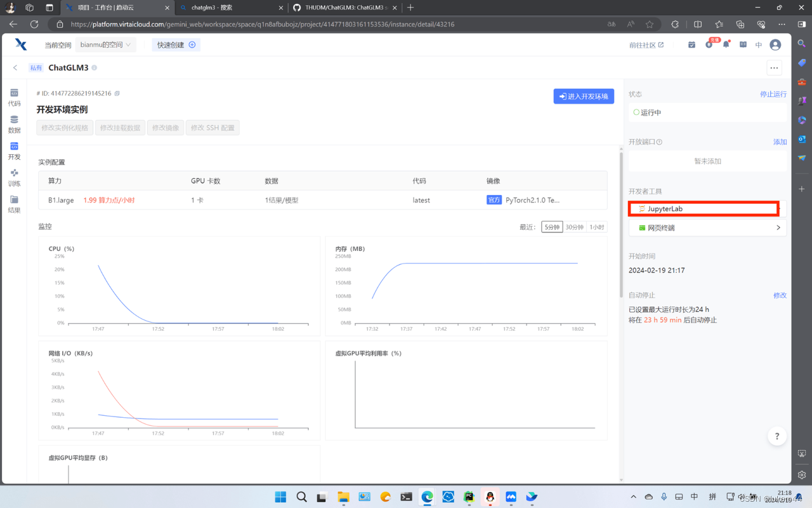
Task: Click 快速创建 quick create button
Action: click(x=176, y=45)
